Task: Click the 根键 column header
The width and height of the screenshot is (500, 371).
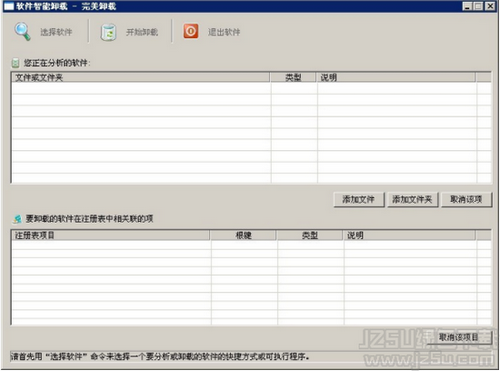Action: (244, 235)
